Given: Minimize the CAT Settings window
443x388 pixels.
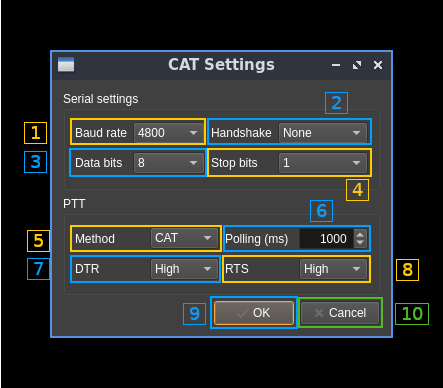Looking at the screenshot, I should (336, 65).
